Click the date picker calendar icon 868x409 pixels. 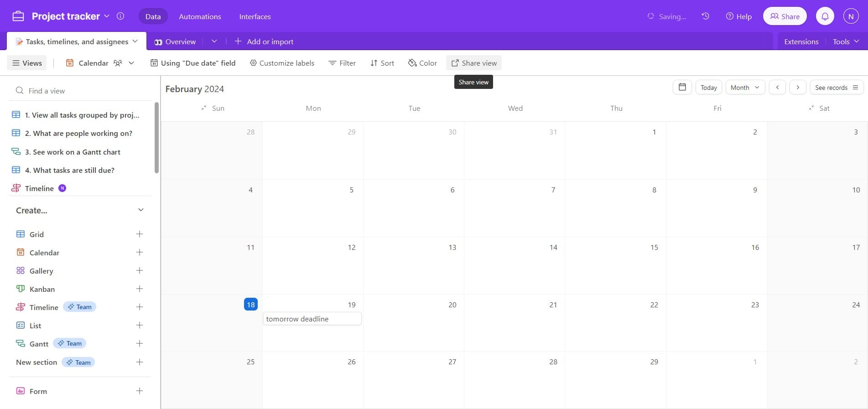coord(682,87)
